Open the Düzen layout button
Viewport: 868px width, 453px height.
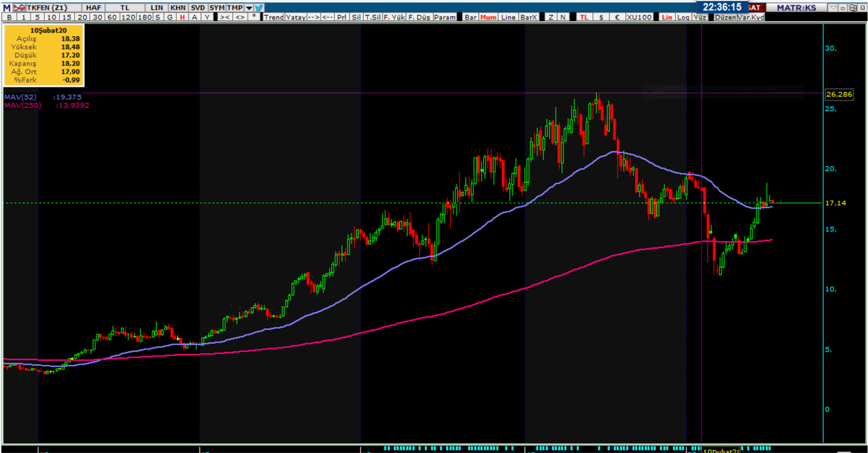pyautogui.click(x=726, y=17)
